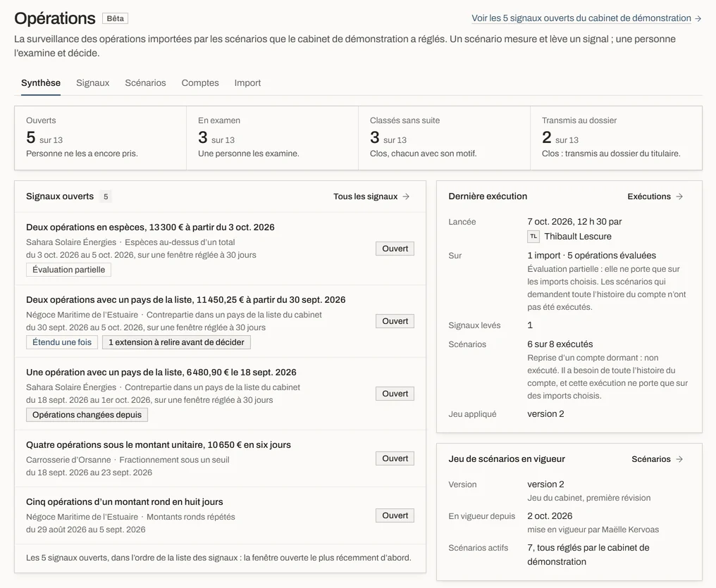Click the Opérations changées depuis tag
Screen dimensions: 716x588
coord(87,415)
